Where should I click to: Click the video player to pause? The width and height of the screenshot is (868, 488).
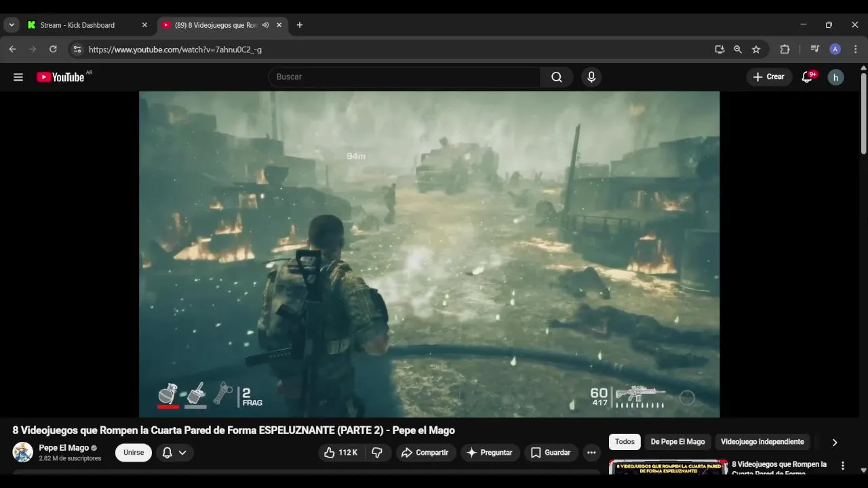point(429,254)
